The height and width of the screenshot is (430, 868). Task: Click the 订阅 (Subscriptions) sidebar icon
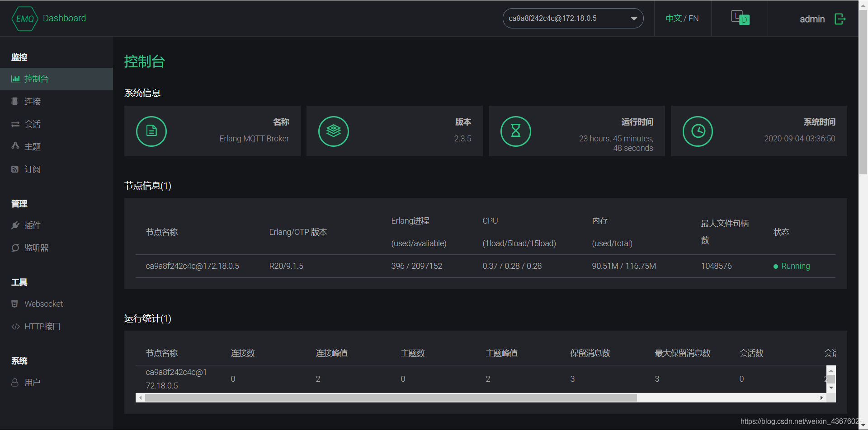[x=32, y=169]
